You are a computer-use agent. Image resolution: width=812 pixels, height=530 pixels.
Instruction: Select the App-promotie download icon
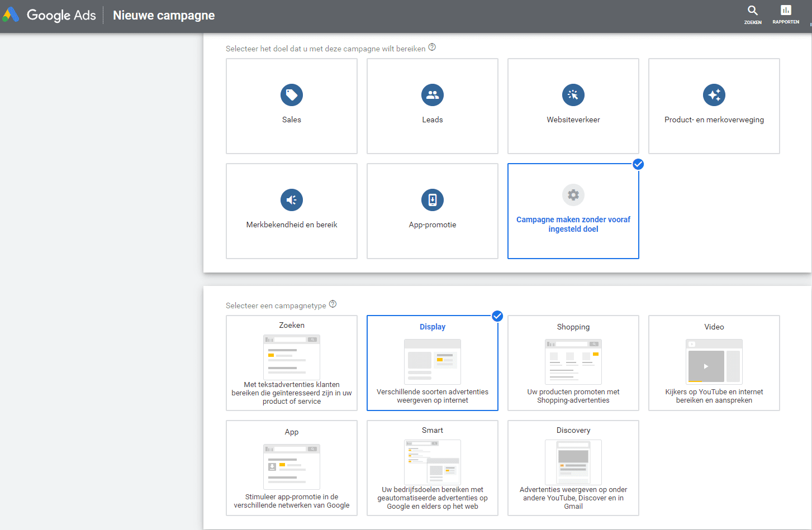point(432,200)
